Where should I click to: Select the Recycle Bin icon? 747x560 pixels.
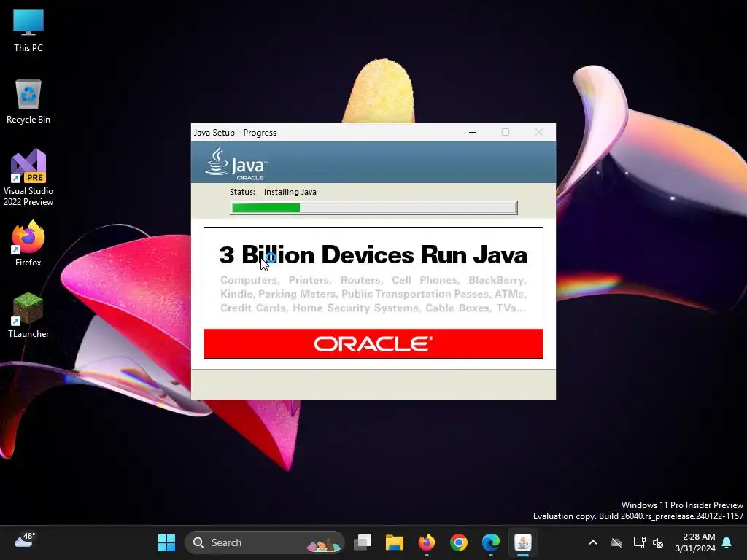point(28,101)
